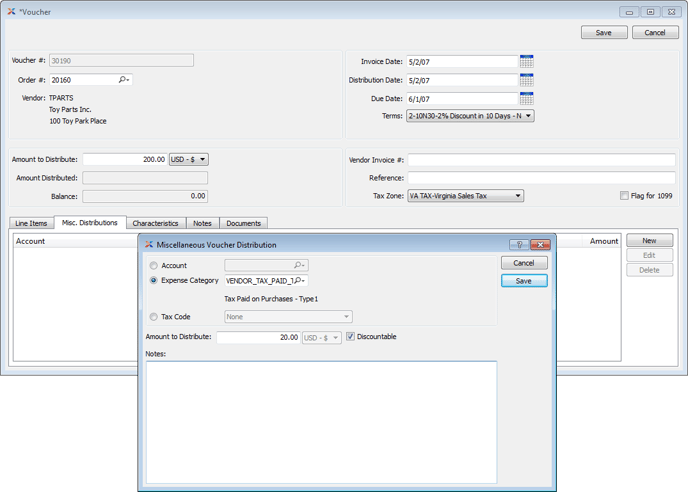The width and height of the screenshot is (688, 492).
Task: Select the Account radio button
Action: click(153, 266)
